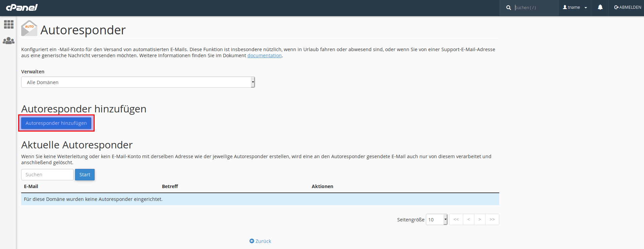Go to previous page with < button
The image size is (644, 249).
(469, 219)
